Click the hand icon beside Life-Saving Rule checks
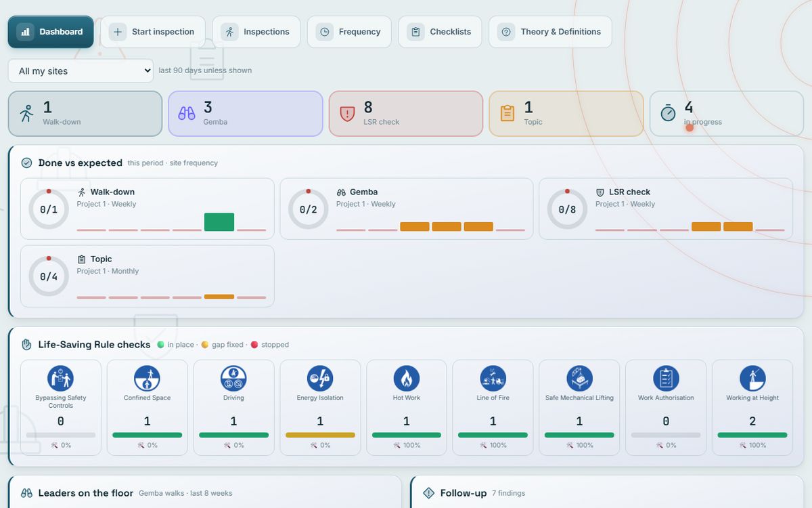This screenshot has width=812, height=508. [27, 345]
